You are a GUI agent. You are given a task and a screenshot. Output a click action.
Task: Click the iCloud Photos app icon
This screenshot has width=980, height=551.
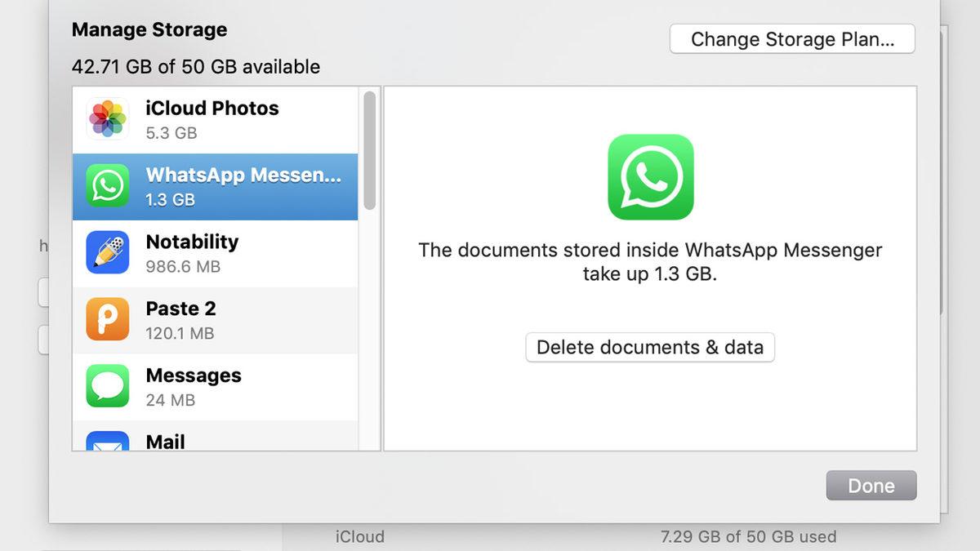[x=107, y=118]
